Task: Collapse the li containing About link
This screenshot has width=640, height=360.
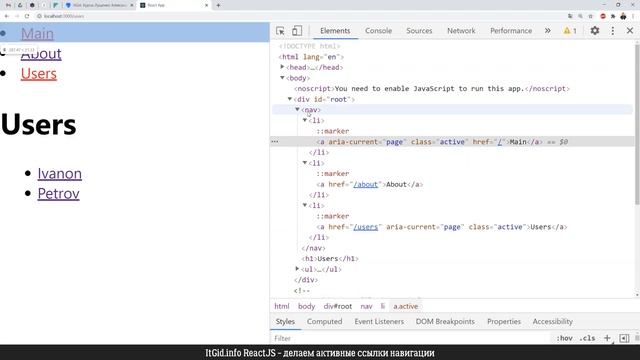Action: click(305, 162)
